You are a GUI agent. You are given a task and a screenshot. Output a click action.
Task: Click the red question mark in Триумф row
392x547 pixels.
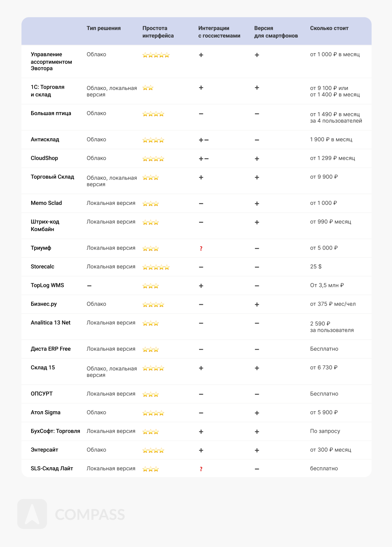[x=201, y=249]
